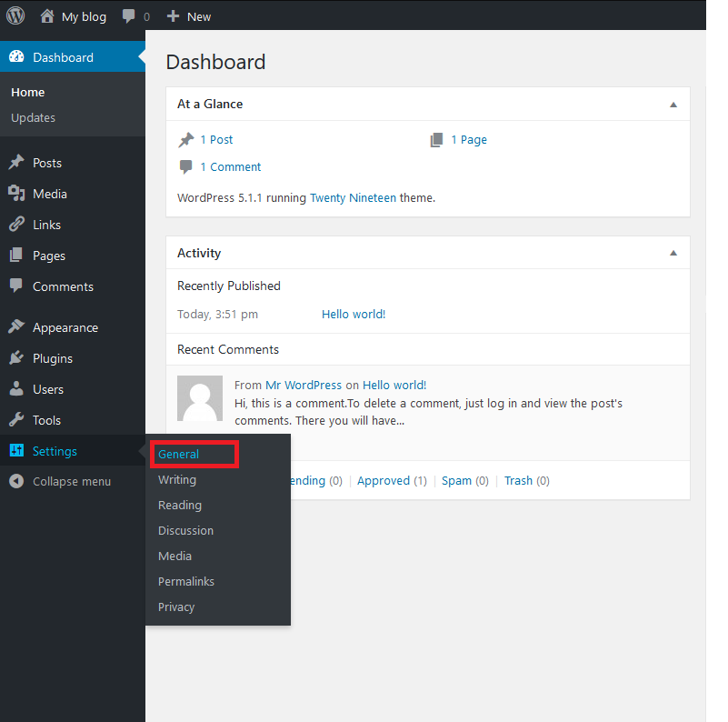
Task: Click the Plugins plug icon
Action: 16,357
